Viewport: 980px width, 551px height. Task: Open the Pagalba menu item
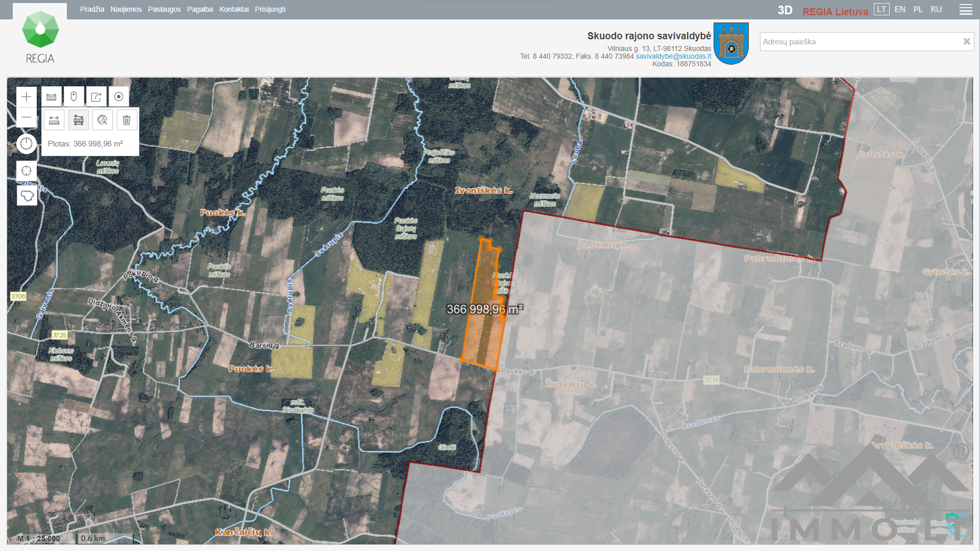200,9
